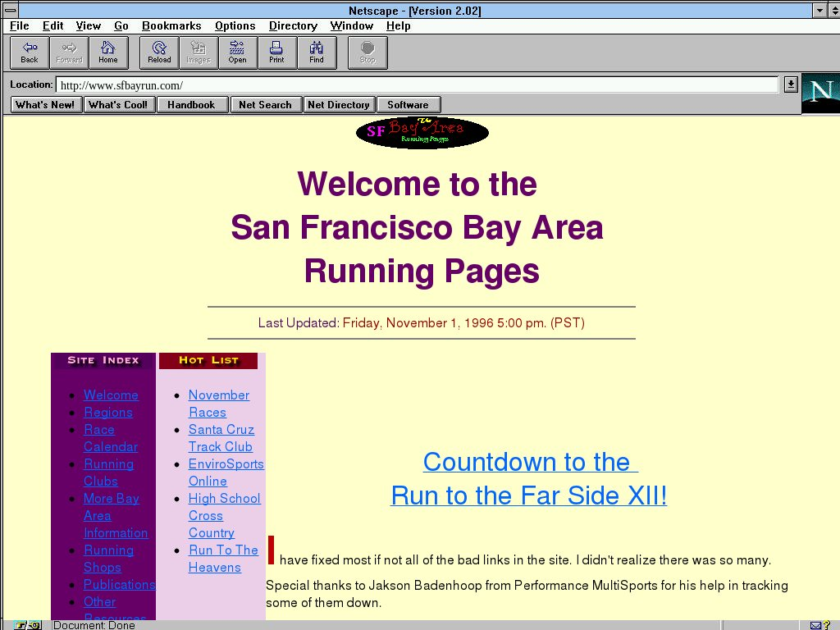Click the SF Bay Area Running Pages logo
Viewport: 840px width, 630px height.
(422, 133)
